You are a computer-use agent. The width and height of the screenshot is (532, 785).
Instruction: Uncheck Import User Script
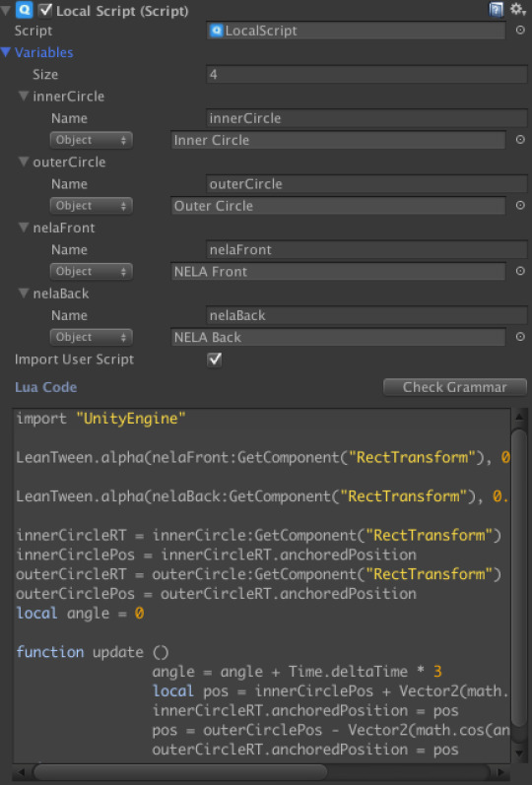click(215, 359)
